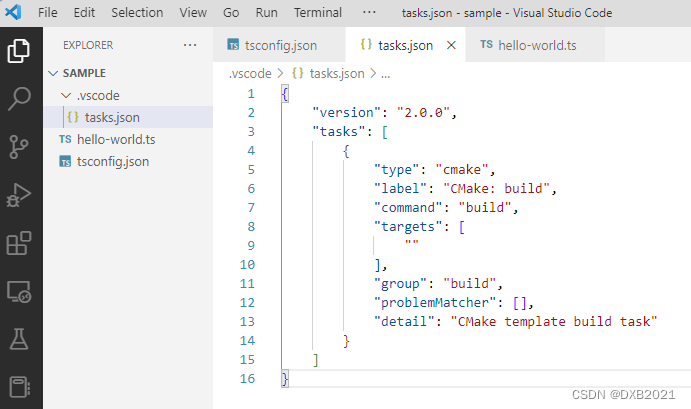This screenshot has height=409, width=691.
Task: Click breadcrumb braces icon before tasks.json
Action: (298, 73)
